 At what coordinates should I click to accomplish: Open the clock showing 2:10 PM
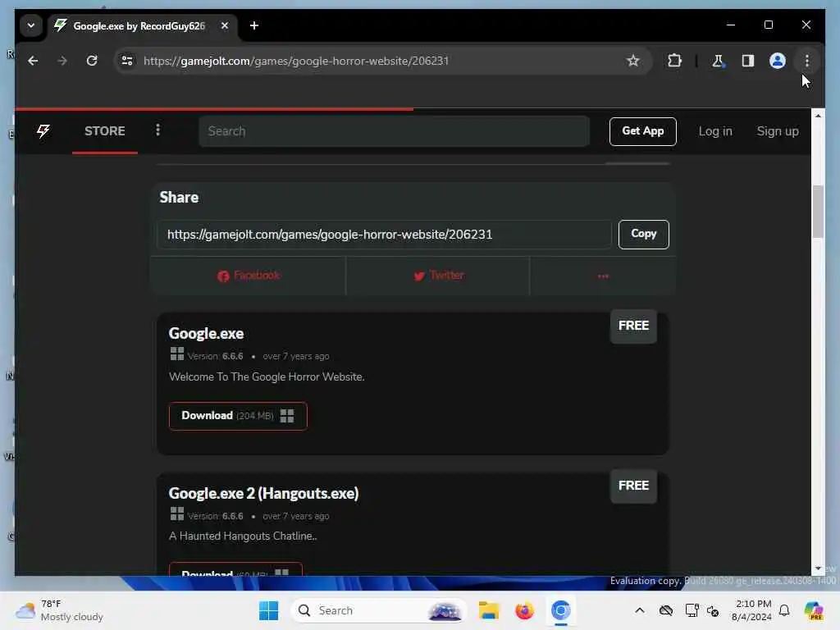tap(751, 610)
